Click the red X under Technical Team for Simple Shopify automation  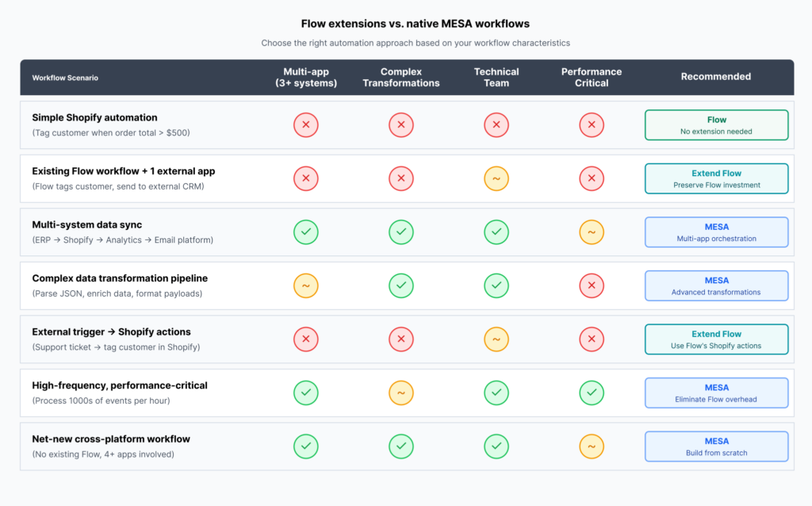[496, 125]
